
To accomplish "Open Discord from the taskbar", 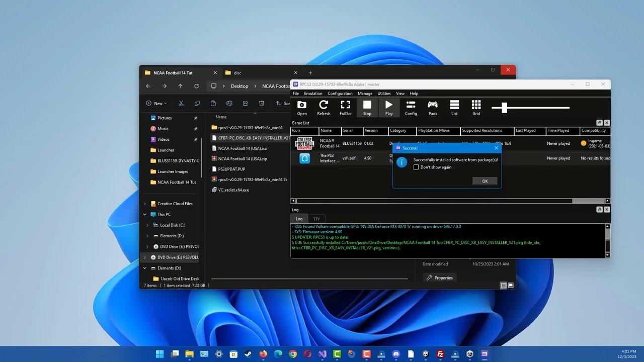I will click(396, 354).
